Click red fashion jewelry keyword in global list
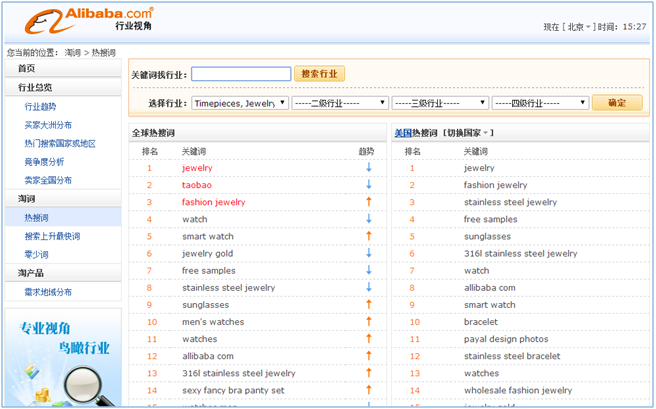This screenshot has height=409, width=656. click(214, 202)
